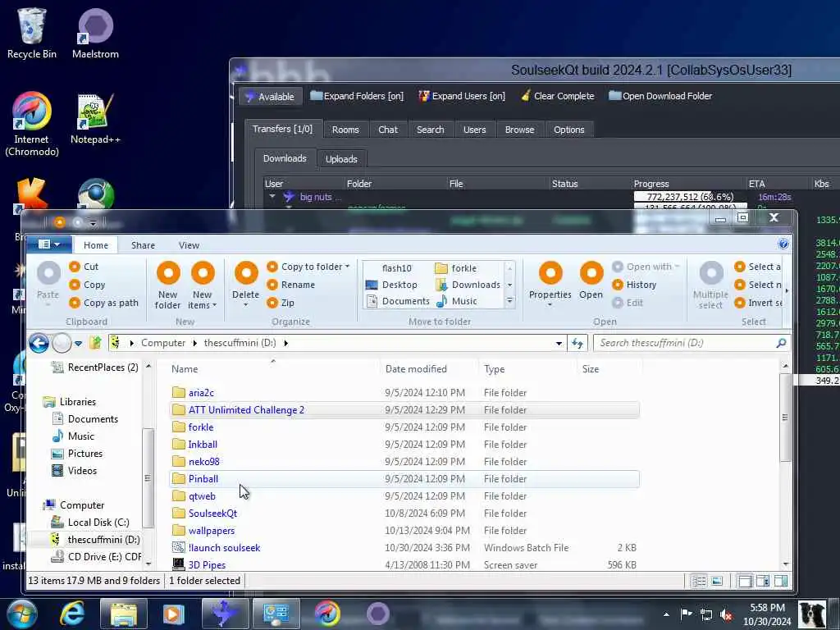Screen dimensions: 840x630
Task: Click the Copy button in Clipboard group
Action: (87, 285)
